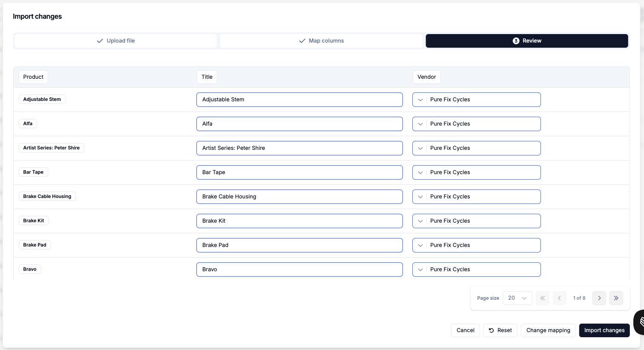This screenshot has width=644, height=350.
Task: Go to the next page of results
Action: coord(599,298)
